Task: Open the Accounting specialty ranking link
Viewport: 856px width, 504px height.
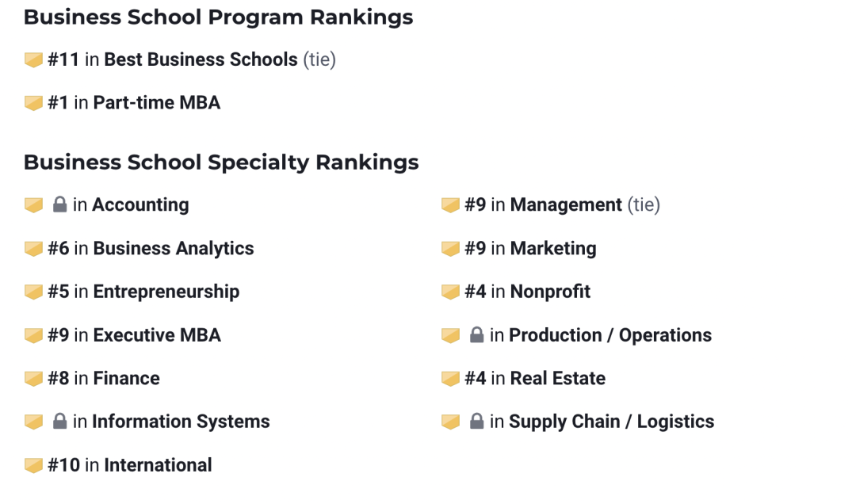Action: pos(140,205)
